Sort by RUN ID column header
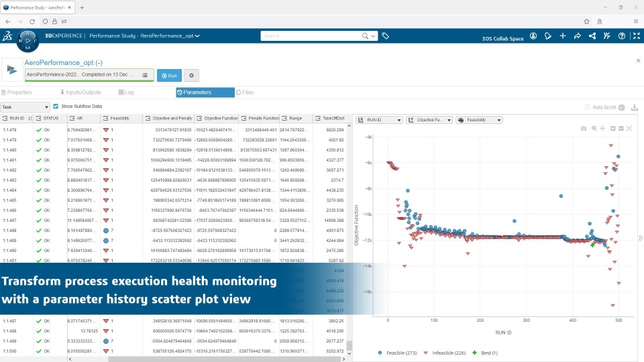 [x=17, y=118]
